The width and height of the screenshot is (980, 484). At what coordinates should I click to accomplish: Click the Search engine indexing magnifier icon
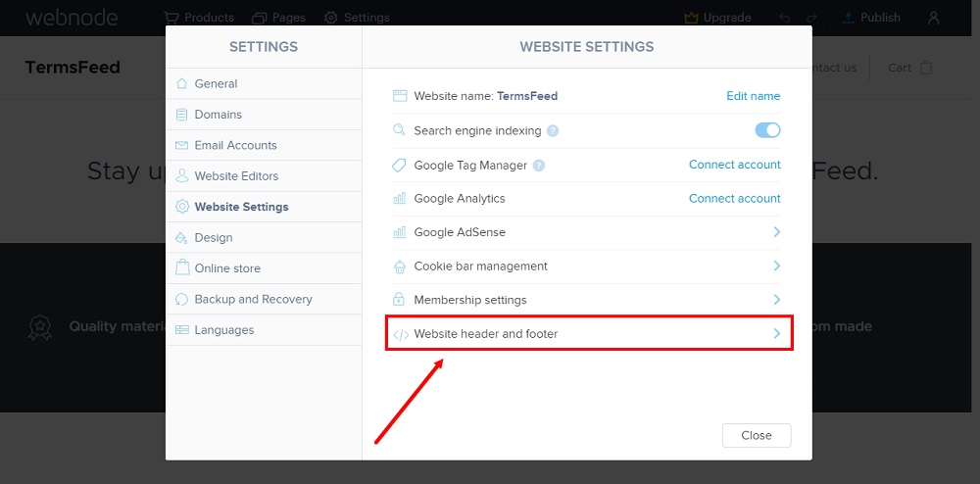399,130
